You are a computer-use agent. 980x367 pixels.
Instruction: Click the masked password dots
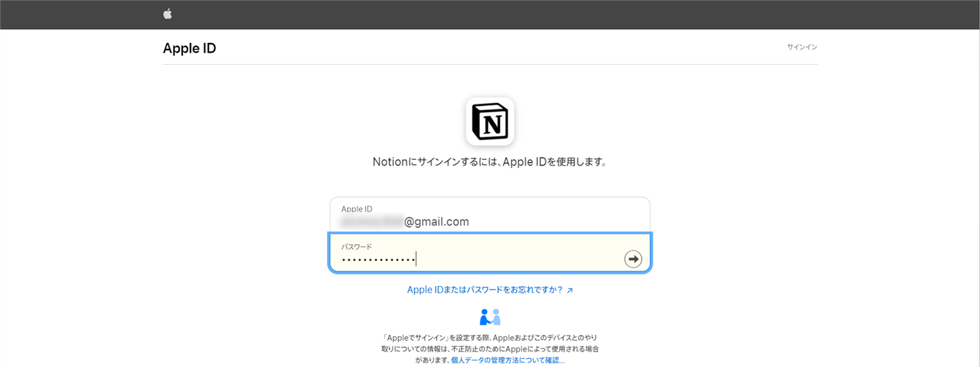[378, 260]
